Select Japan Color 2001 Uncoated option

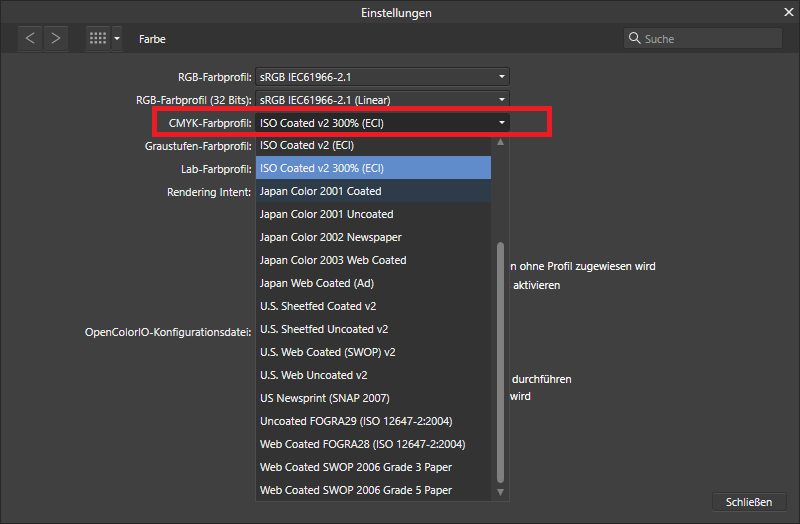tap(373, 214)
